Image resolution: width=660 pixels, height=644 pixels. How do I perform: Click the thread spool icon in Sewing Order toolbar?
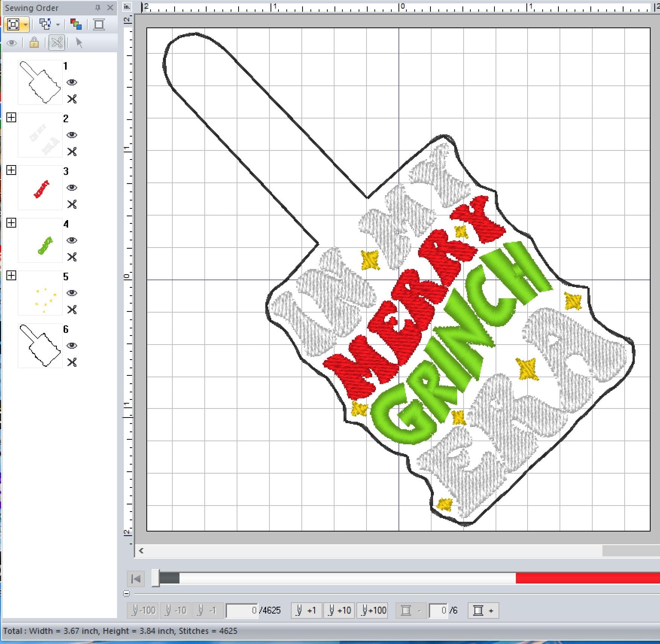click(99, 25)
